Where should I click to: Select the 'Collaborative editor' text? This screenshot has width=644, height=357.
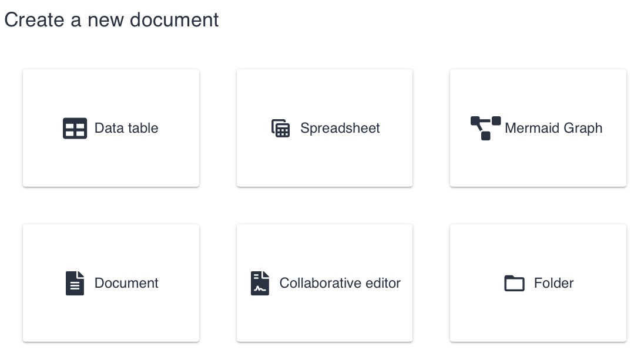tap(340, 283)
